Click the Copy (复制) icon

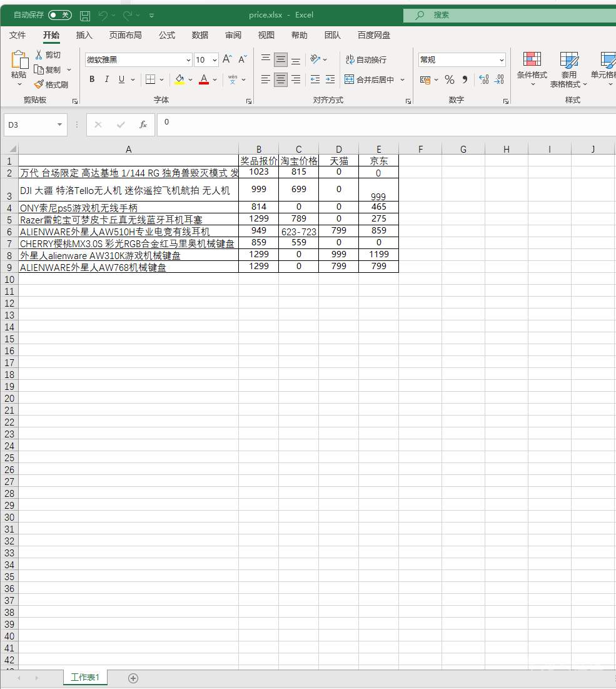39,69
